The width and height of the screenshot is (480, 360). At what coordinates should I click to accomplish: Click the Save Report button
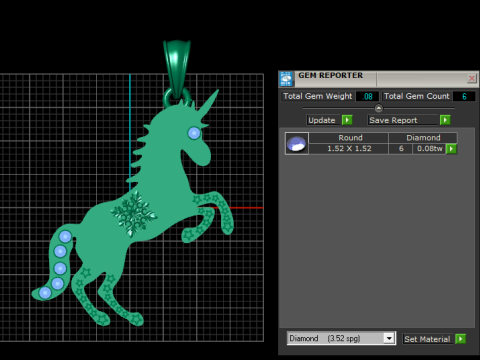(403, 120)
